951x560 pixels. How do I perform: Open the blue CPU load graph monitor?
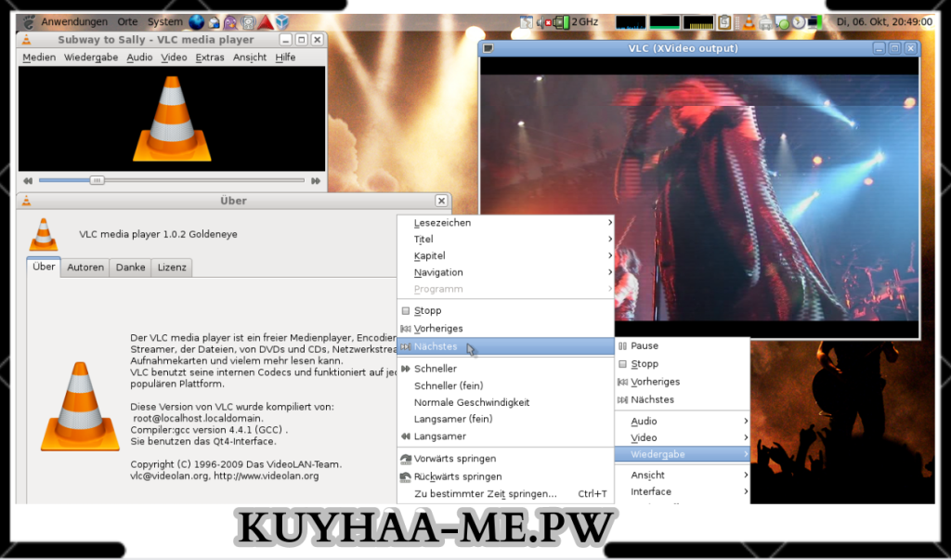tap(631, 22)
